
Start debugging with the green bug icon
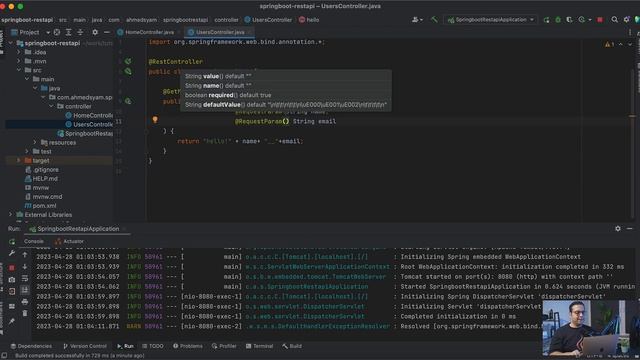click(x=558, y=20)
